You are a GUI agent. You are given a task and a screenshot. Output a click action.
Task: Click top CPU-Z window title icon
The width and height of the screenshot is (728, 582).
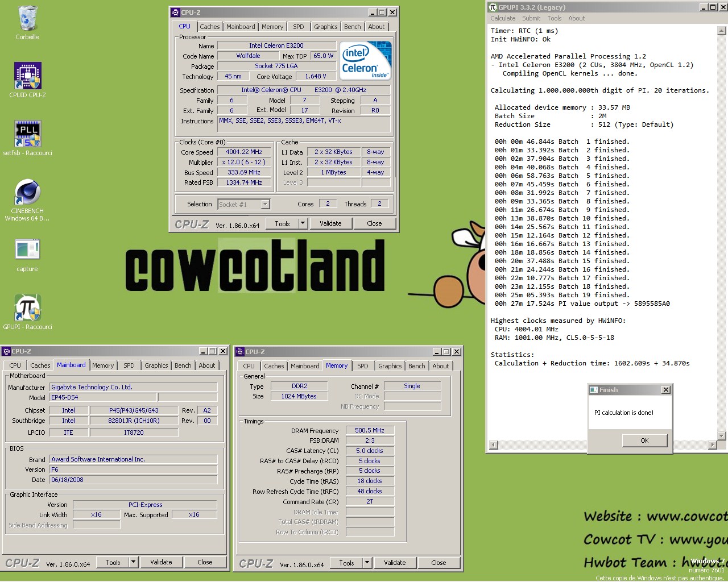click(176, 12)
